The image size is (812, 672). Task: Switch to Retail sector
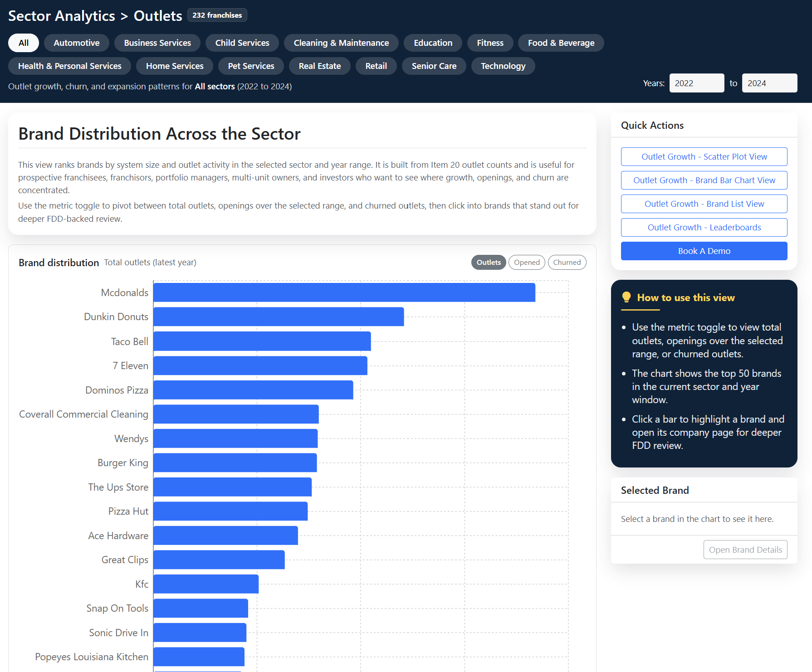pos(376,66)
